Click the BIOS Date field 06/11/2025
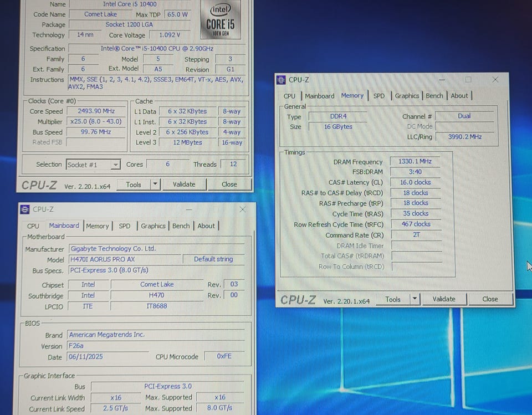The height and width of the screenshot is (415, 532). 108,357
